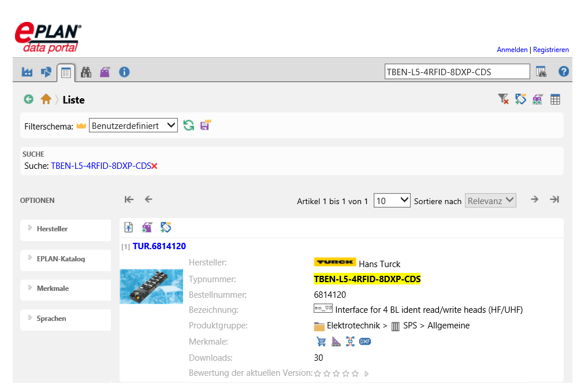This screenshot has width=588, height=392.
Task: Go to the orange home icon
Action: pyautogui.click(x=46, y=99)
